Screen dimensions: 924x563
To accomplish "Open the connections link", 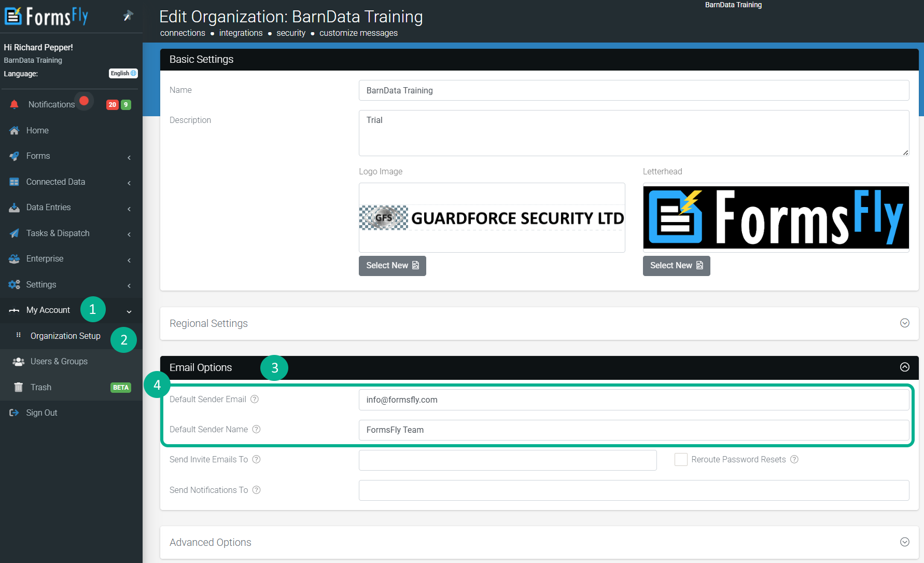I will tap(183, 33).
